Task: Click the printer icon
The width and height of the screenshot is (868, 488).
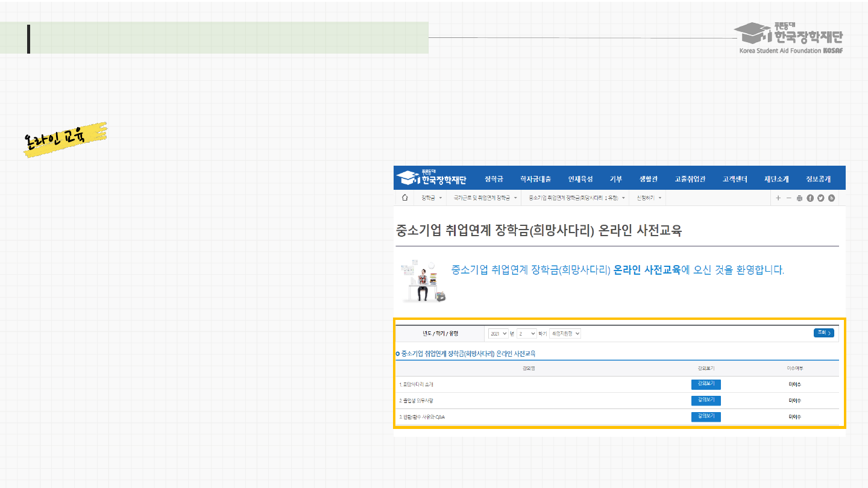Action: (x=799, y=198)
